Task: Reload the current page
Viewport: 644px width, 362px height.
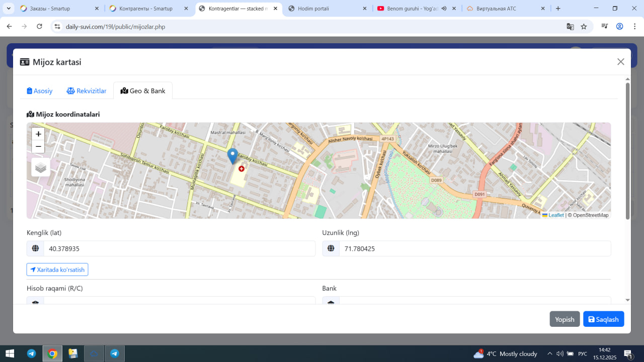Action: [x=40, y=27]
